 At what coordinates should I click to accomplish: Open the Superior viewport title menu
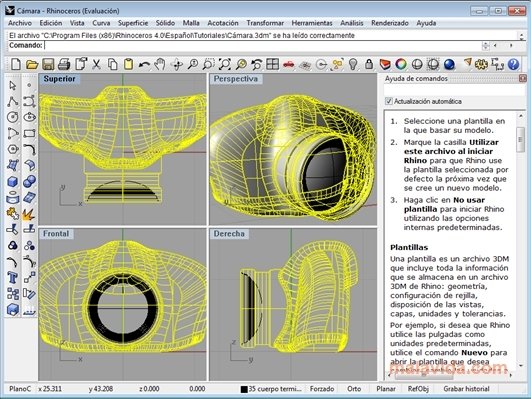pos(59,79)
